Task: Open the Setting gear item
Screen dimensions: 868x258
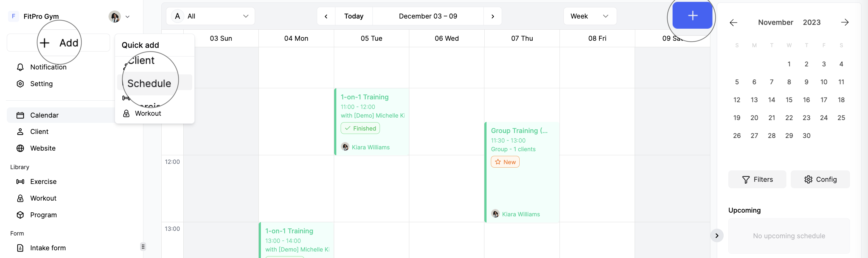Action: pos(20,84)
